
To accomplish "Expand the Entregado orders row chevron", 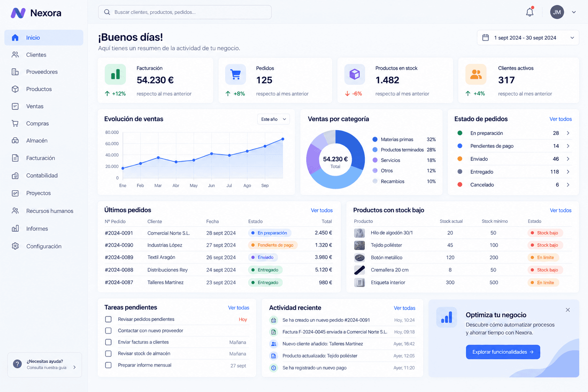I will 568,172.
